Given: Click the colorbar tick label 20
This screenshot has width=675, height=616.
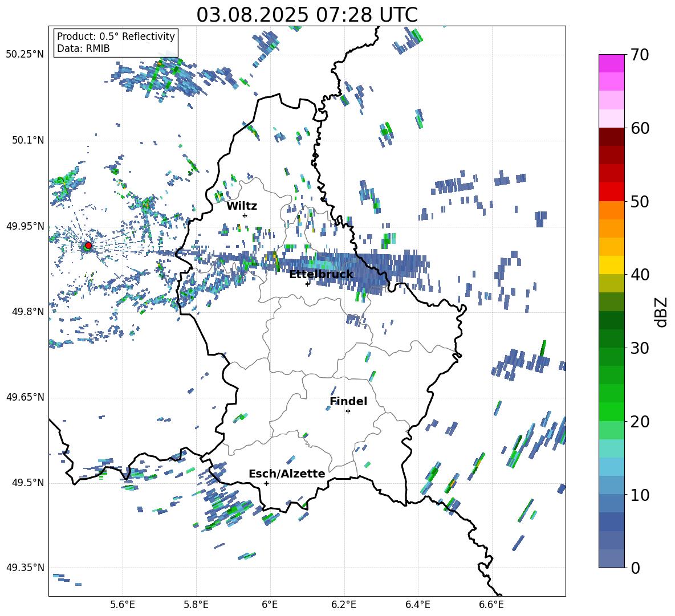Looking at the screenshot, I should pos(639,422).
